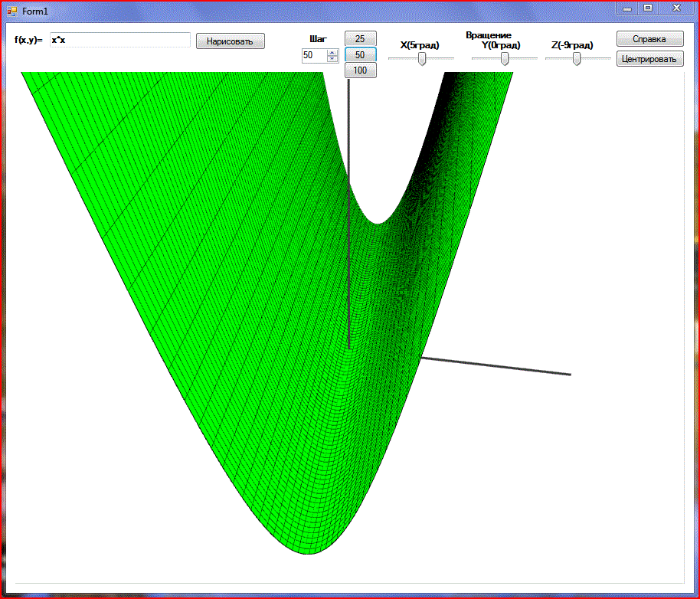This screenshot has width=700, height=599.
Task: Click the X rotation slider thumb
Action: coord(421,59)
